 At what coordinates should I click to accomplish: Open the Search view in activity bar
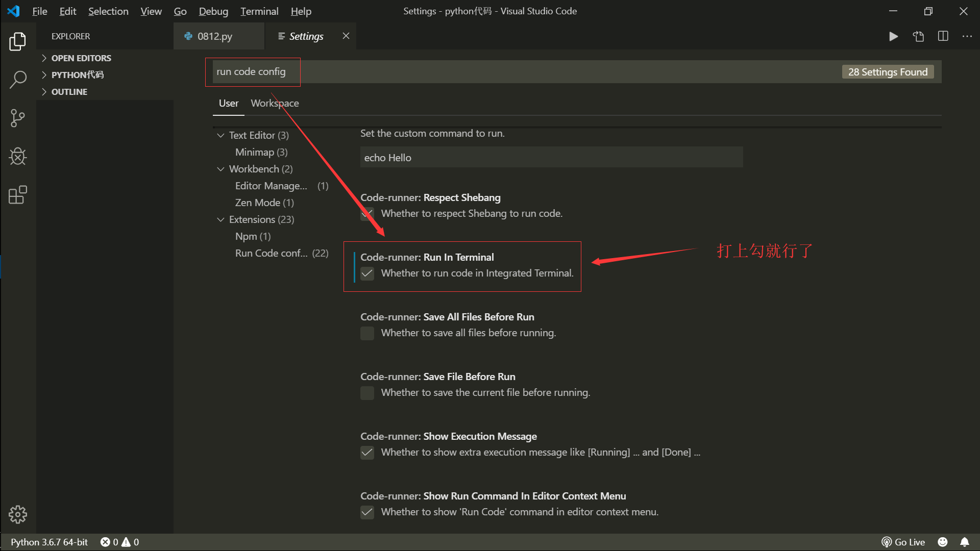point(18,80)
